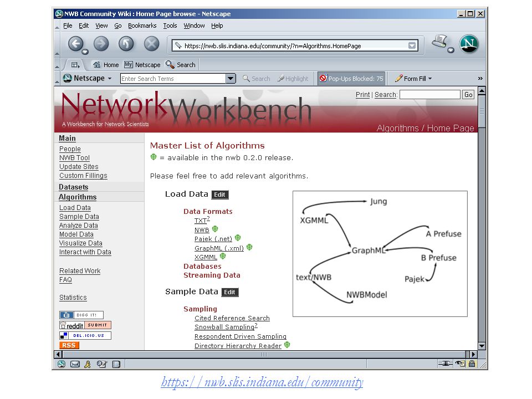Click the horizontal scrollbar left arrow
This screenshot has width=532, height=399.
(58, 354)
